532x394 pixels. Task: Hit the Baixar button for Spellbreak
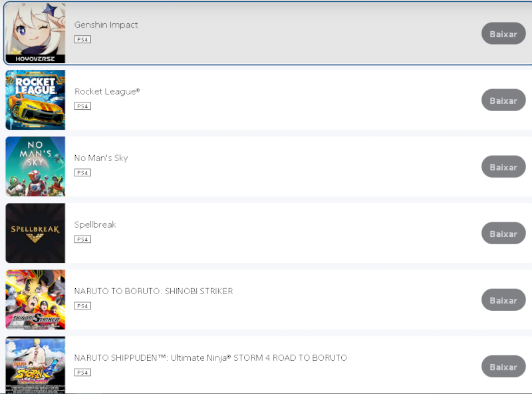coord(503,234)
